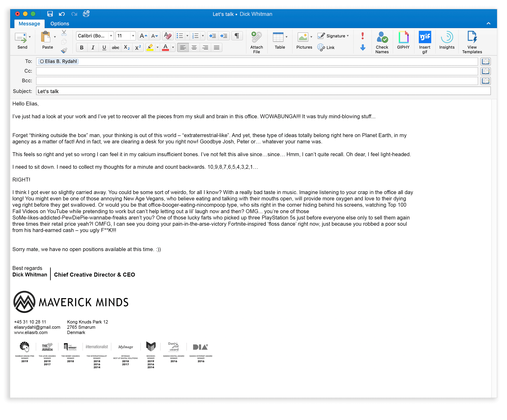Viewport: 507px width, 420px height.
Task: Open the font name dropdown
Action: pos(111,36)
